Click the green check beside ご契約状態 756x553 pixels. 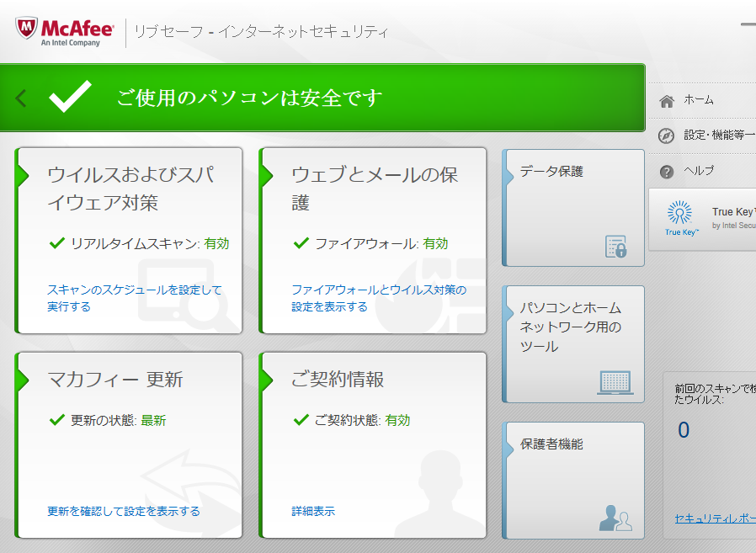[x=301, y=419]
